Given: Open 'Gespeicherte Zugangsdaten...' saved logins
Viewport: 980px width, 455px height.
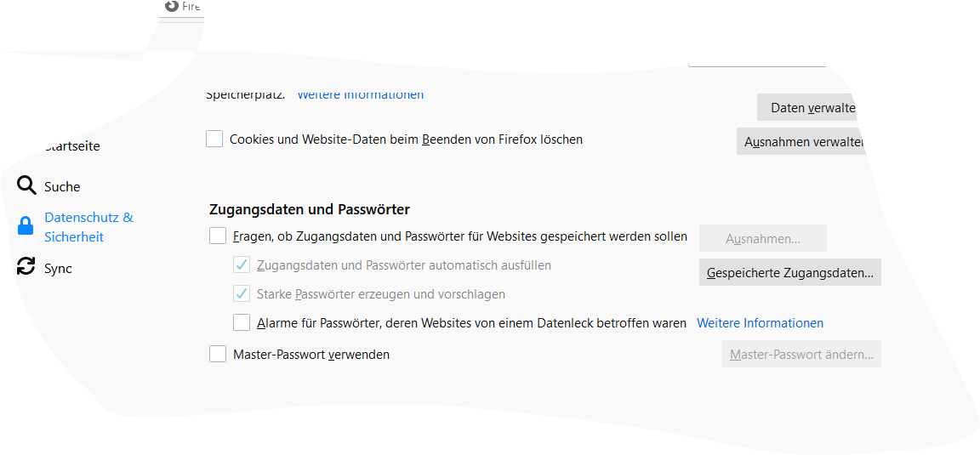Looking at the screenshot, I should (x=789, y=273).
